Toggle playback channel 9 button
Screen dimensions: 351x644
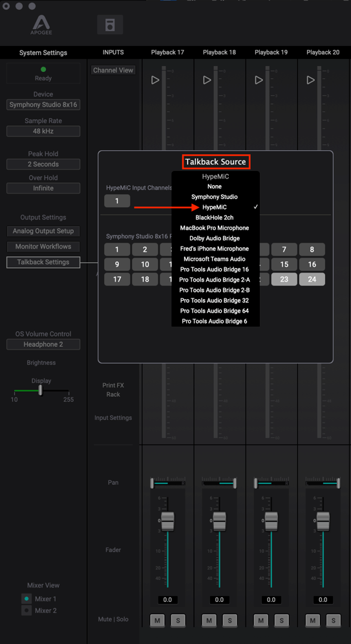[117, 264]
